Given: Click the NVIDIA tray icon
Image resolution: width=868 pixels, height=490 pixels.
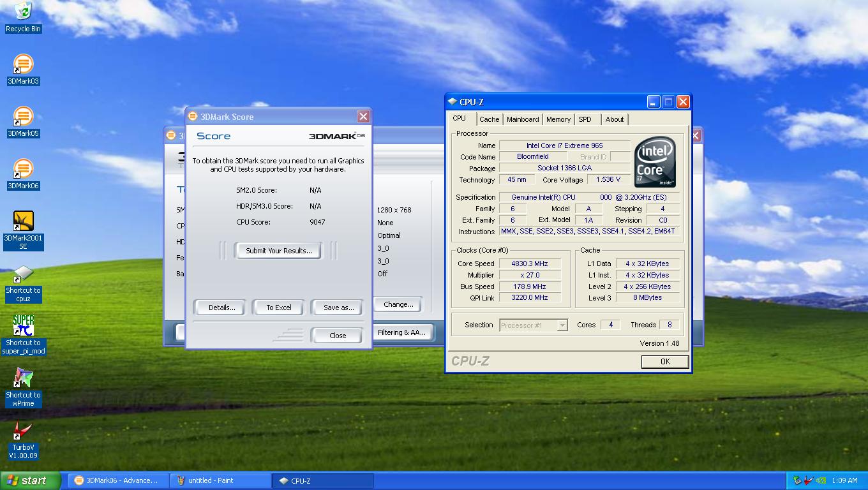Looking at the screenshot, I should point(821,480).
